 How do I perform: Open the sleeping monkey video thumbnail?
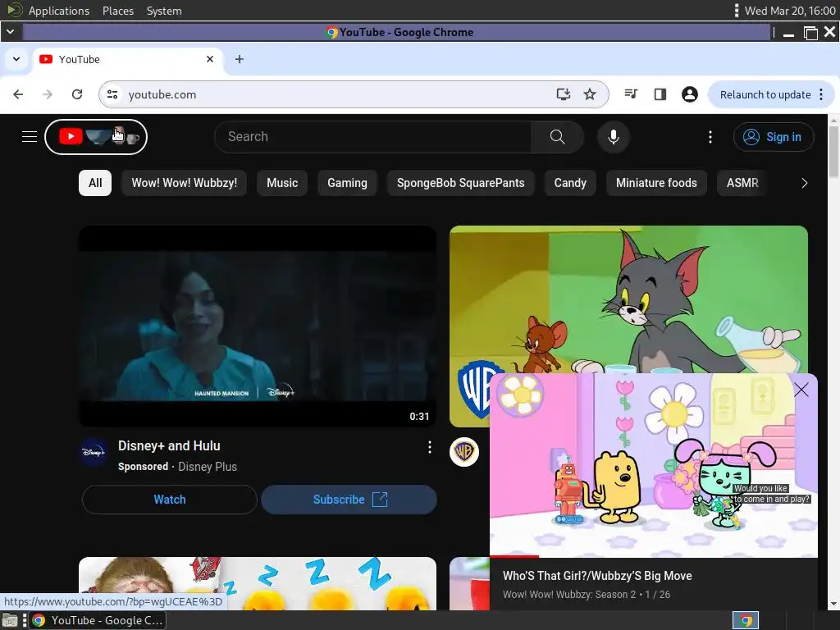[x=258, y=583]
